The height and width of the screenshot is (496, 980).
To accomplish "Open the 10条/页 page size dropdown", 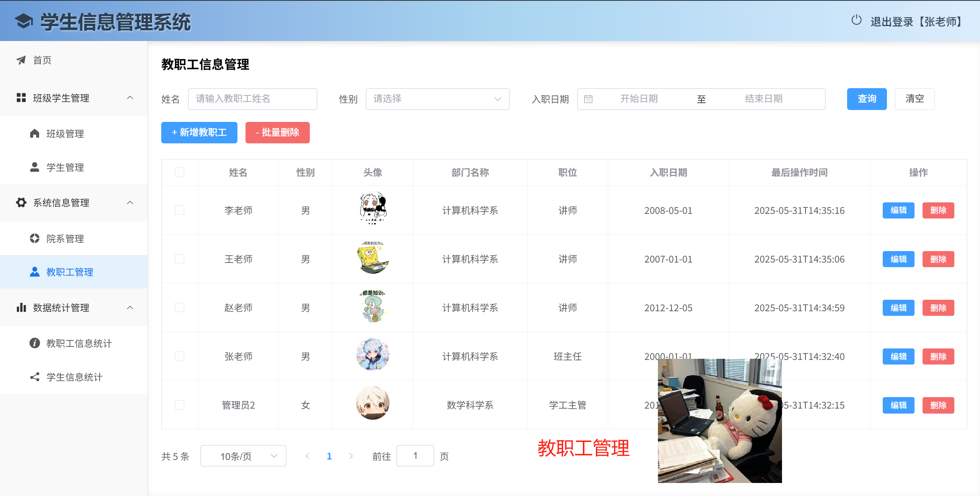I will (x=243, y=456).
